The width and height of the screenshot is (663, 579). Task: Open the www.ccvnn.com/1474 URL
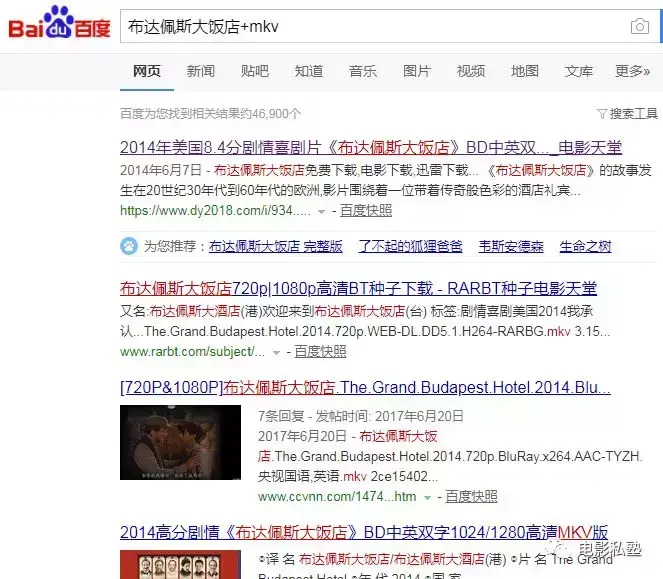pos(337,497)
